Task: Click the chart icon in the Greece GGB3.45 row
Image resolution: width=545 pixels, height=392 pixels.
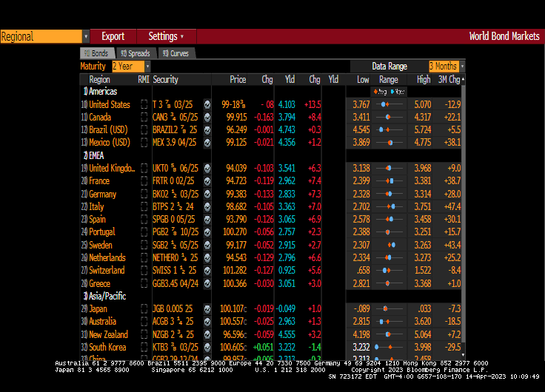Action: [x=207, y=283]
